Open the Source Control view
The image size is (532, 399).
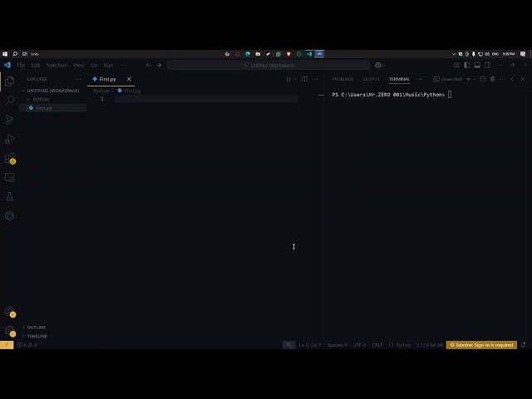coord(9,120)
